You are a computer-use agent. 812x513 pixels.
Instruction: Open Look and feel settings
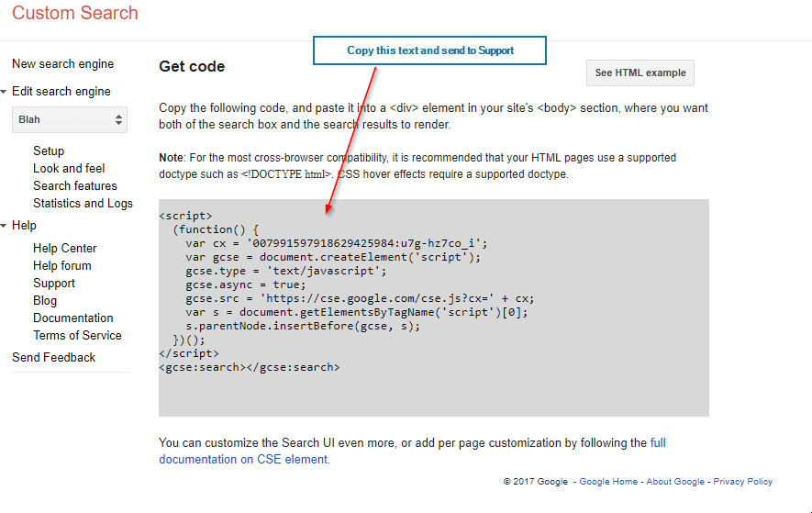(x=69, y=169)
